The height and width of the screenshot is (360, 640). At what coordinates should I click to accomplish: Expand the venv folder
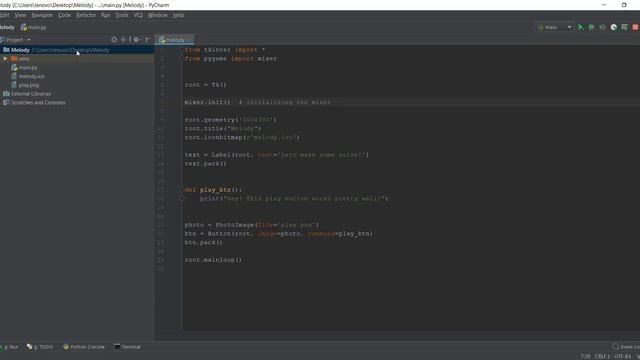tap(5, 59)
